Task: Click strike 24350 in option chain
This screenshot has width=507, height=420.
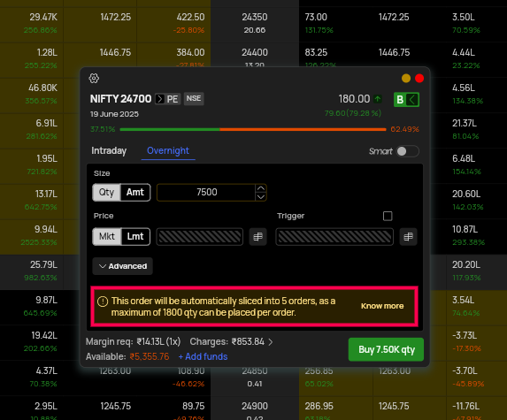Action: pyautogui.click(x=255, y=17)
